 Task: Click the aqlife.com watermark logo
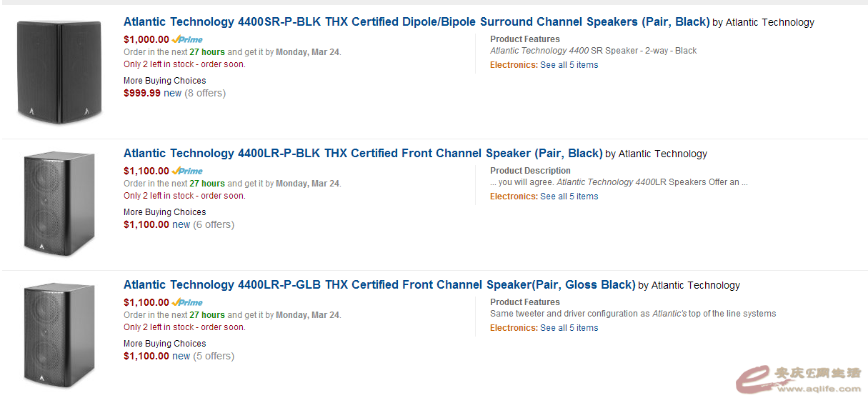pyautogui.click(x=800, y=379)
